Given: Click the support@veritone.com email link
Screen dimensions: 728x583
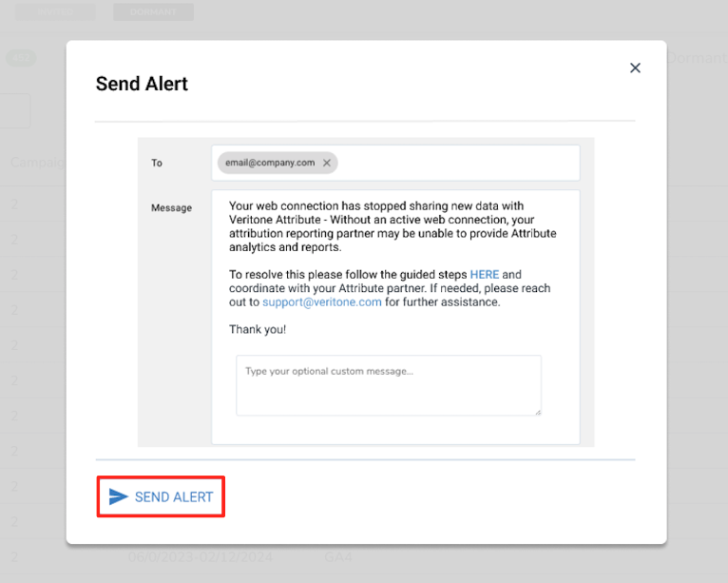Looking at the screenshot, I should click(x=322, y=301).
